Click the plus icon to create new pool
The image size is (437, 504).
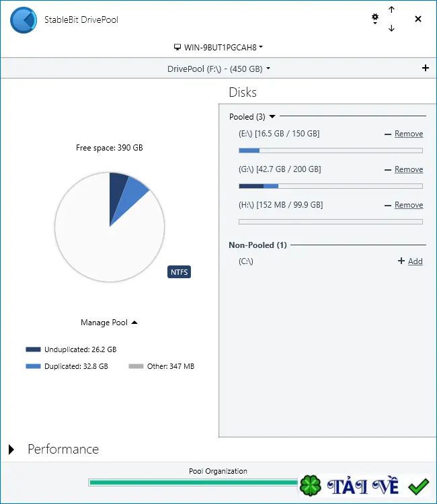(426, 68)
